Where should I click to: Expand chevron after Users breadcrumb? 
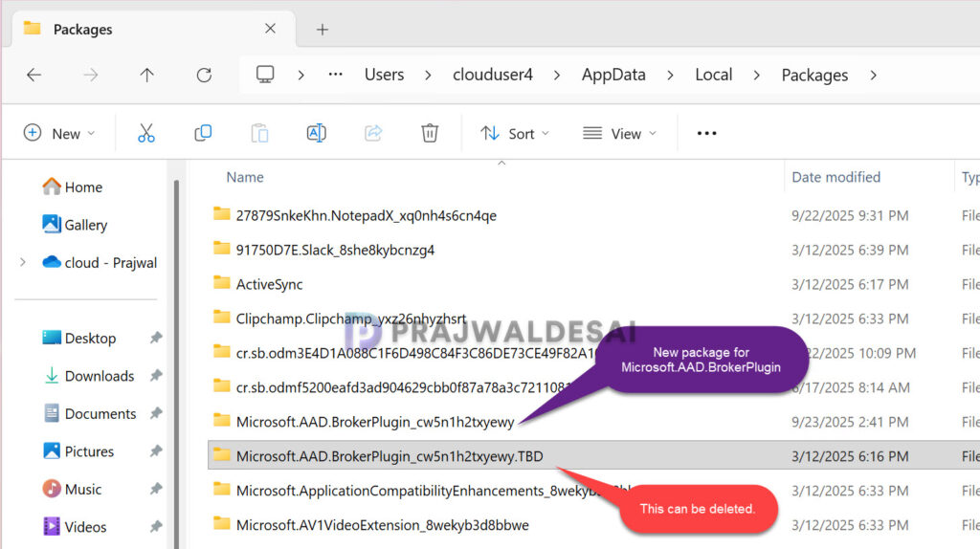(x=428, y=75)
